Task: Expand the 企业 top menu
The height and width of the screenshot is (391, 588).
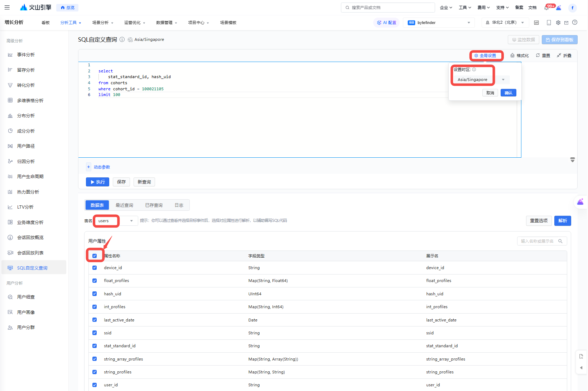Action: pos(446,8)
